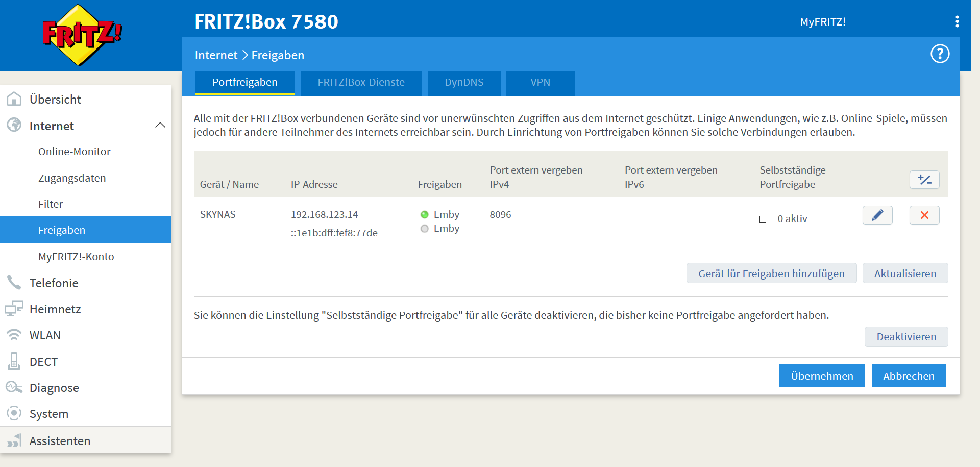Image resolution: width=980 pixels, height=467 pixels.
Task: Collapse the Internet menu section chevron
Action: point(160,125)
